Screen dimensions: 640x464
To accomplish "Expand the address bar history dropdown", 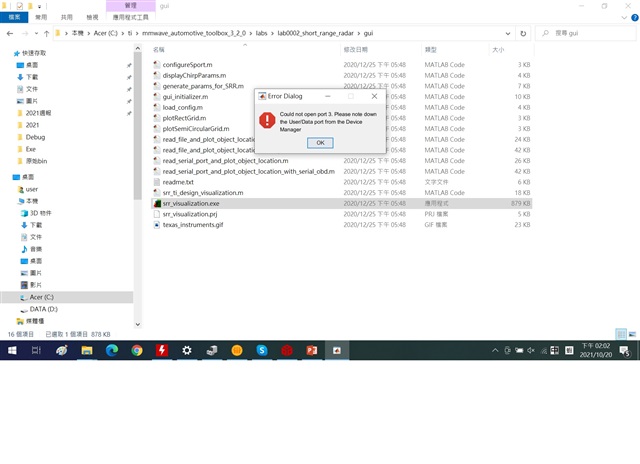I will [x=508, y=33].
